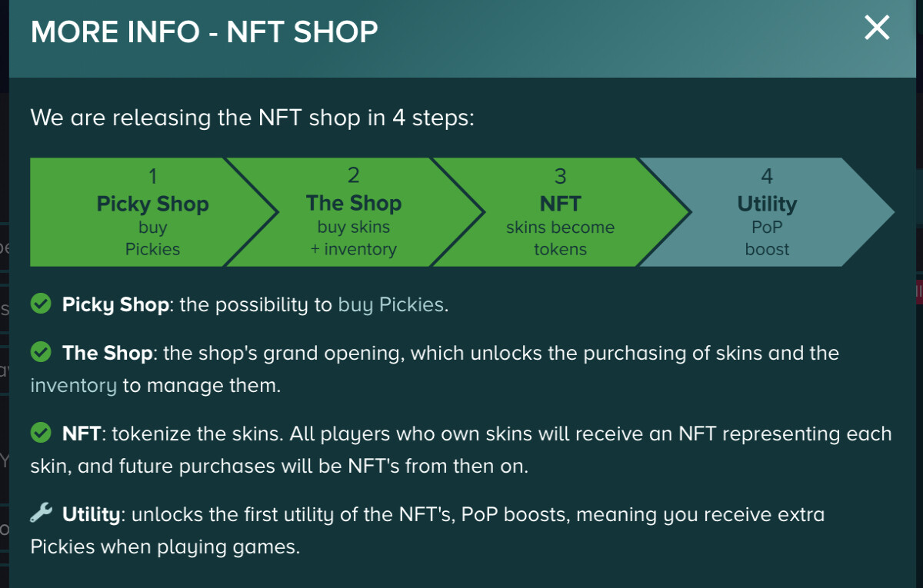Click the green checkmark beside Picky Shop
This screenshot has width=923, height=588.
click(x=40, y=305)
